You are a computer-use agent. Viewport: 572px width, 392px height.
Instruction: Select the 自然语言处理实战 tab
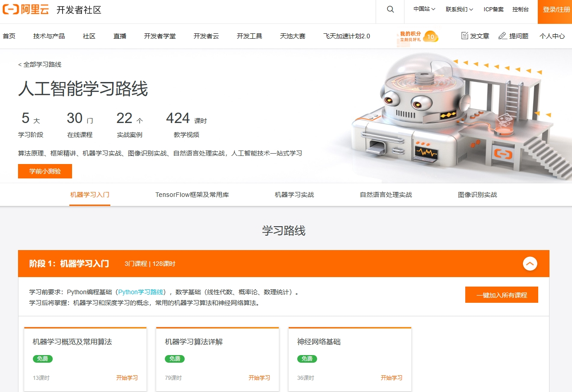(386, 195)
